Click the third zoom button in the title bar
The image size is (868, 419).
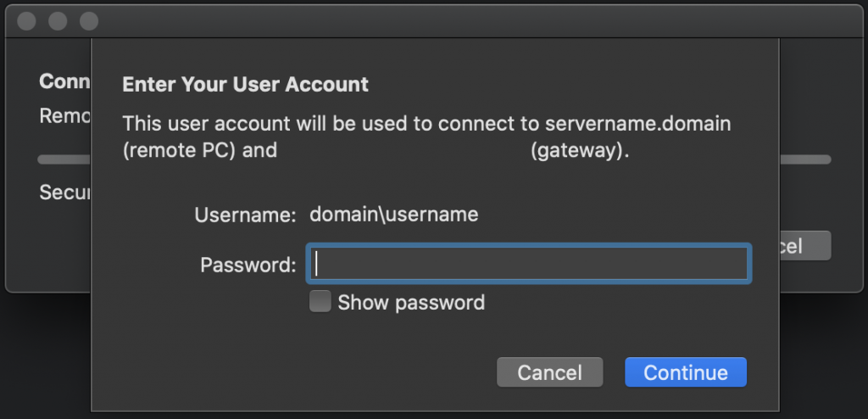click(88, 21)
